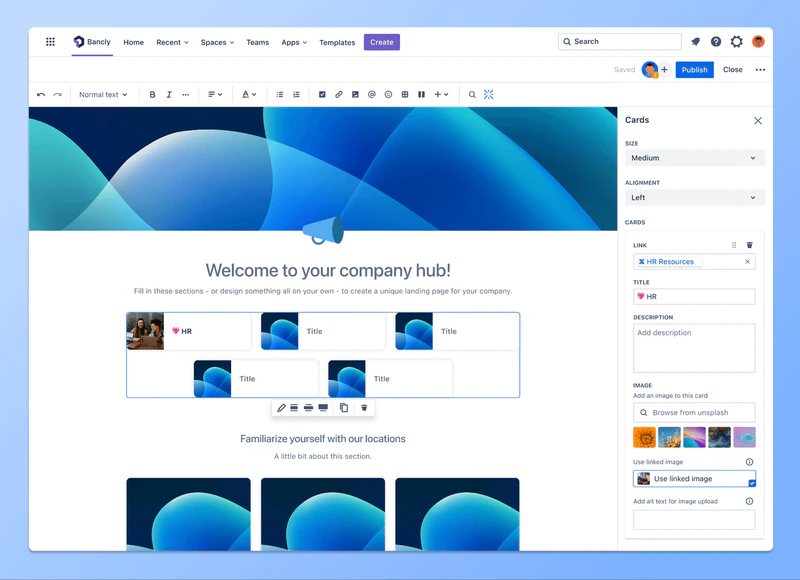The image size is (800, 580).
Task: Click the undo arrow
Action: [41, 94]
